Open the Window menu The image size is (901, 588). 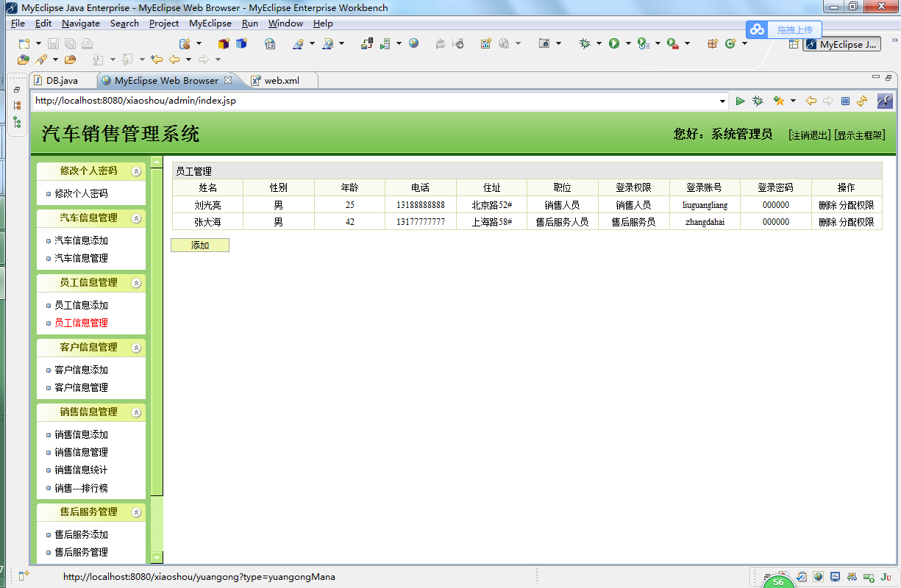coord(285,24)
